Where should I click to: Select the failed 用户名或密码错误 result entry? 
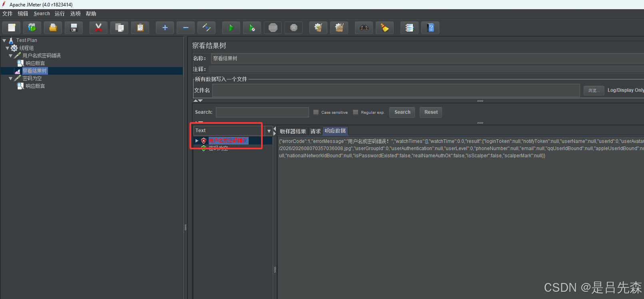228,141
